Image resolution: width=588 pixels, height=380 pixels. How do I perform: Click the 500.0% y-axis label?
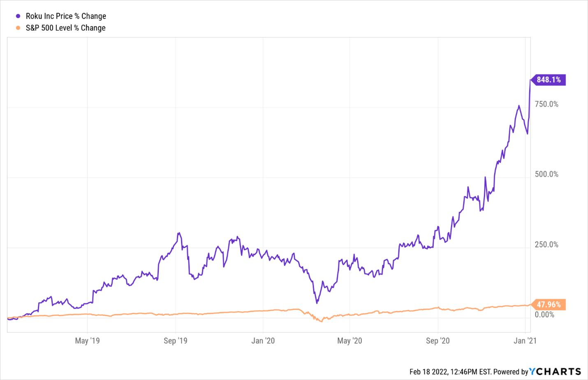pyautogui.click(x=546, y=174)
